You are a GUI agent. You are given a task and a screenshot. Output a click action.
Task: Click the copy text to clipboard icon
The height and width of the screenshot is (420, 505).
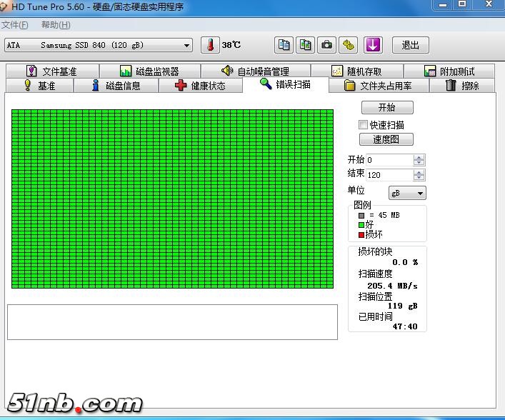point(284,45)
